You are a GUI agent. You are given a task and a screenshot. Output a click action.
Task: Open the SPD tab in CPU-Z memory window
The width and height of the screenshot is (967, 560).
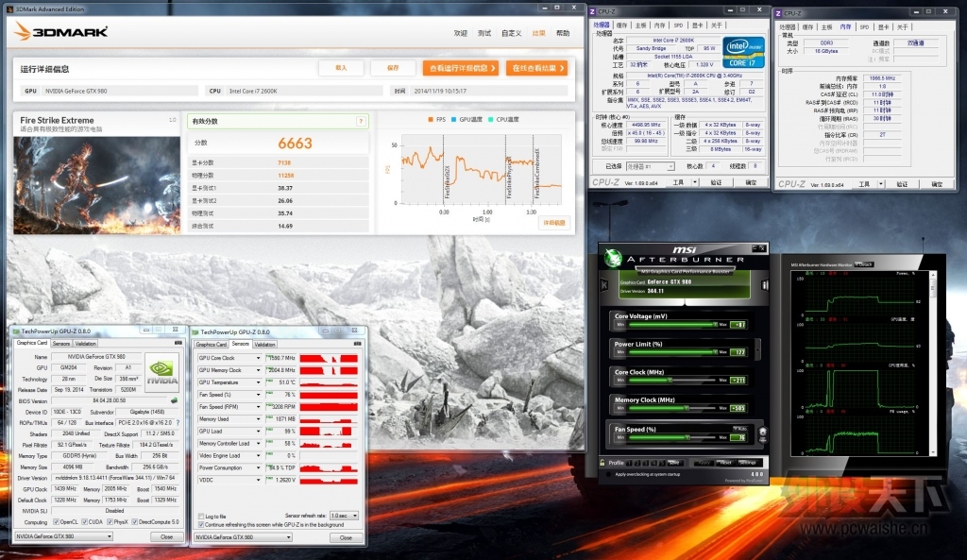pos(865,27)
